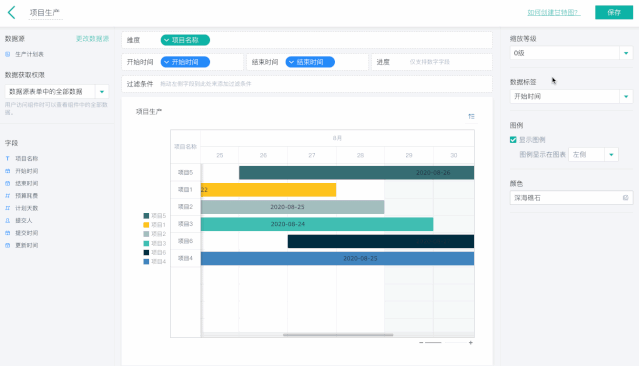Screen dimensions: 639x366
Task: Select the 项目5 dark teal Gantt bar
Action: [356, 172]
